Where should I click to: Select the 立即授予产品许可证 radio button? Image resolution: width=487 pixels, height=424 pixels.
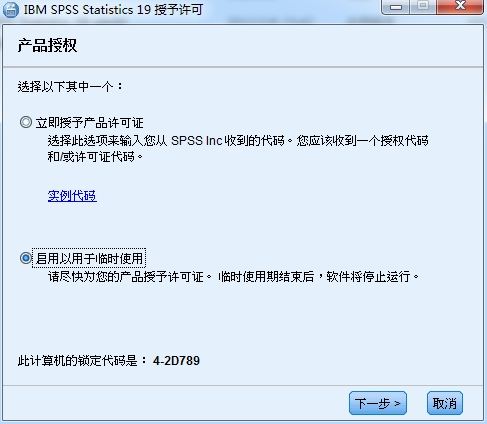(x=26, y=122)
